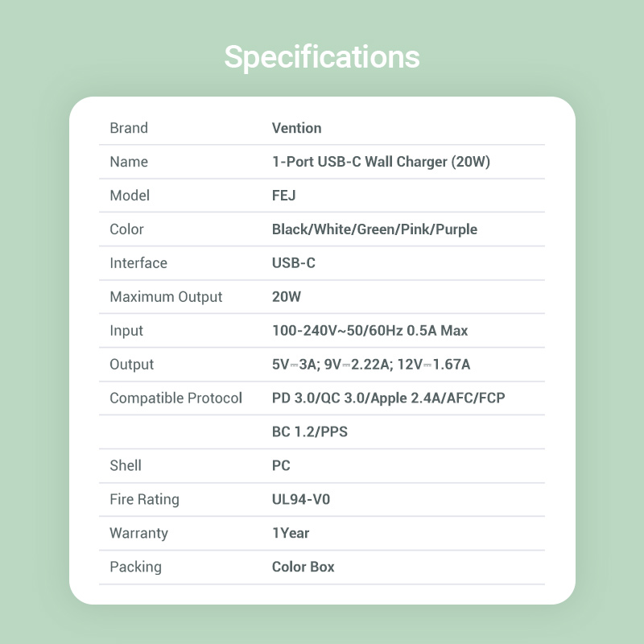This screenshot has width=644, height=644.
Task: Select the 1-Port USB-C Wall Charger name
Action: point(381,162)
